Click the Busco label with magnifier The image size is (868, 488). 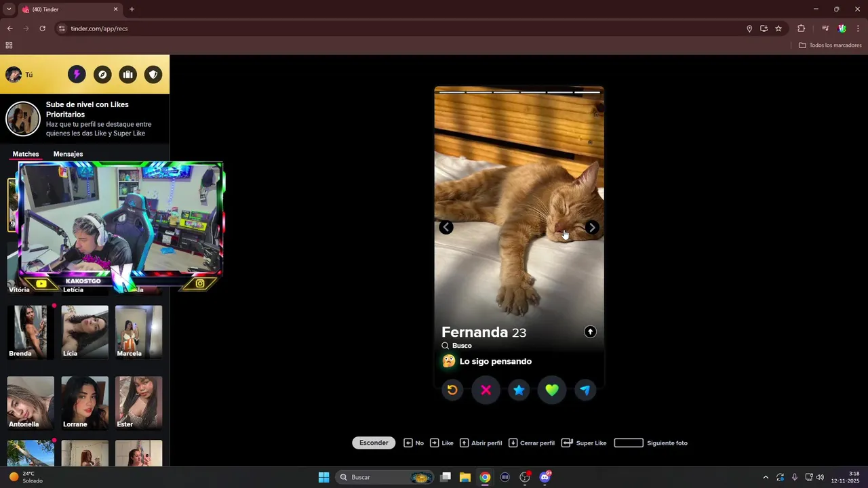click(x=456, y=346)
